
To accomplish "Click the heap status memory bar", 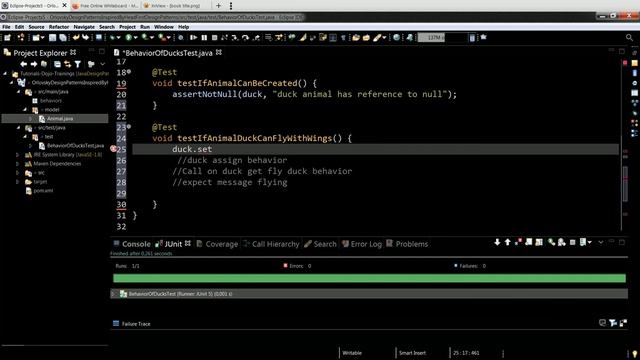I will pyautogui.click(x=442, y=38).
